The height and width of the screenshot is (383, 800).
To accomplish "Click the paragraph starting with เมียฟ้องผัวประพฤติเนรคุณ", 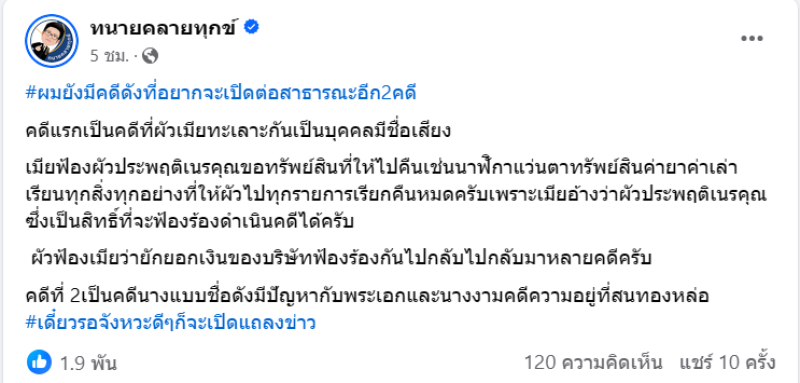I will (396, 194).
